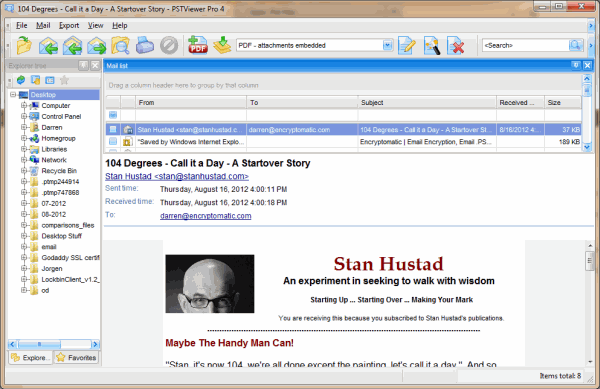
Task: Expand the Computer tree node
Action: tap(24, 105)
